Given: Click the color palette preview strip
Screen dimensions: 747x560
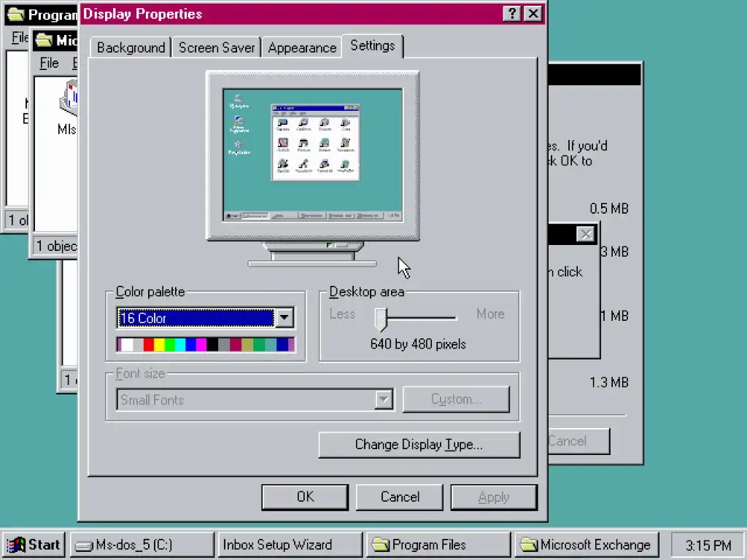Looking at the screenshot, I should point(205,344).
